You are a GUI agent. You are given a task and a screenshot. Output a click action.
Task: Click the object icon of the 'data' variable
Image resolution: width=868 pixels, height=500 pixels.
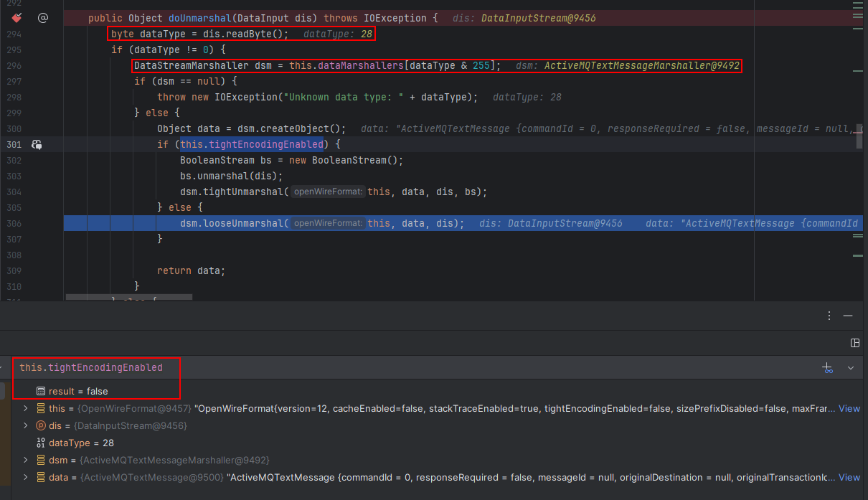click(41, 477)
